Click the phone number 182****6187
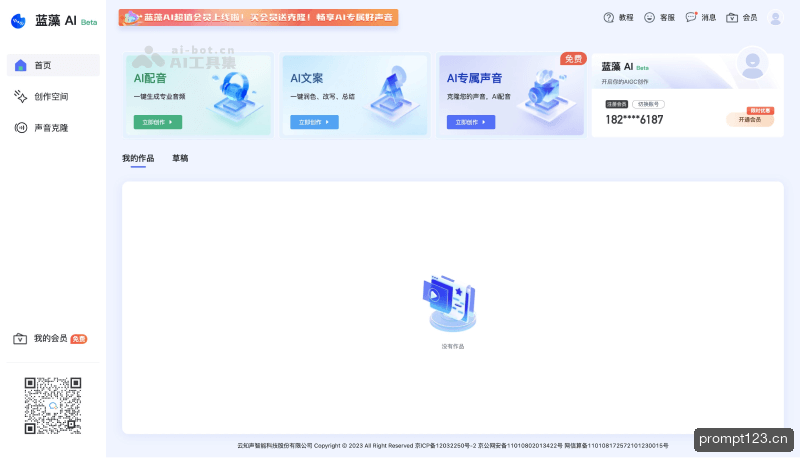Screen dimensions: 800x458 click(x=634, y=120)
